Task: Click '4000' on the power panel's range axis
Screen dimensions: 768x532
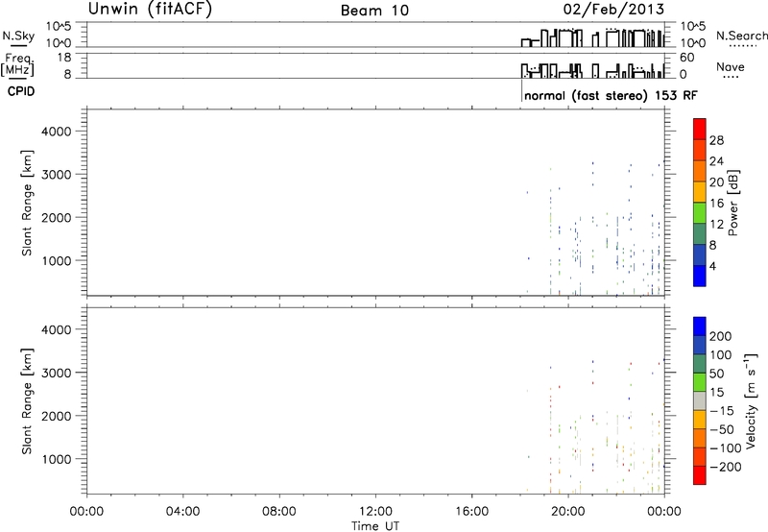Action: pos(57,132)
